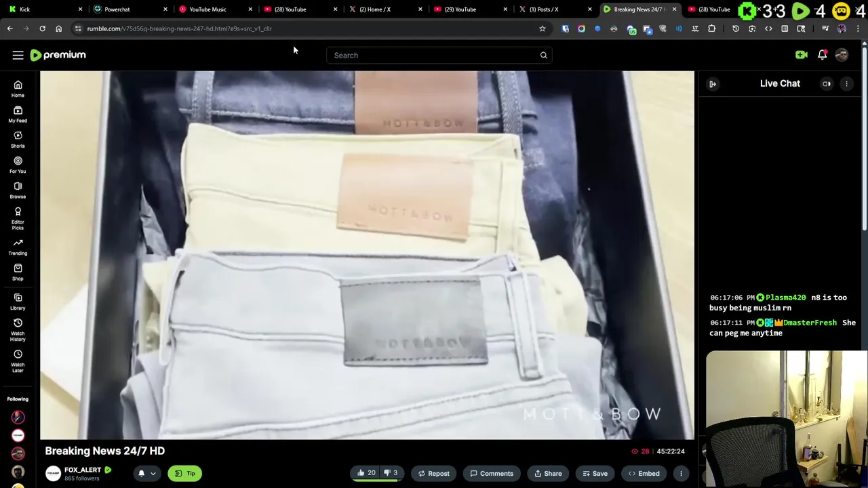Switch to the Kick tab
Image resolution: width=868 pixels, height=488 pixels.
point(45,9)
